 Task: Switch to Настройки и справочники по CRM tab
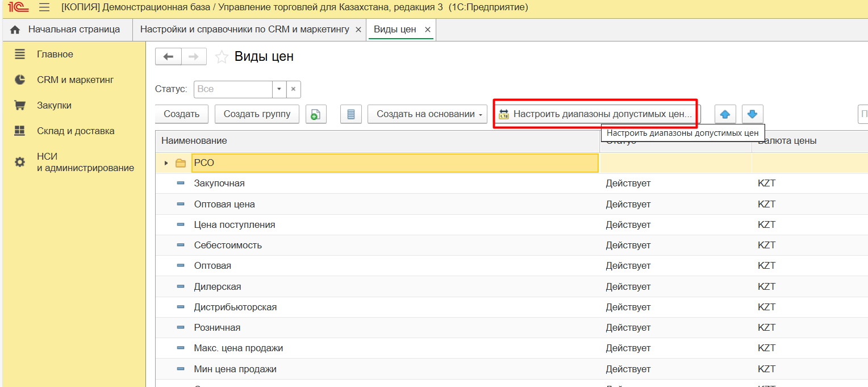[x=244, y=30]
